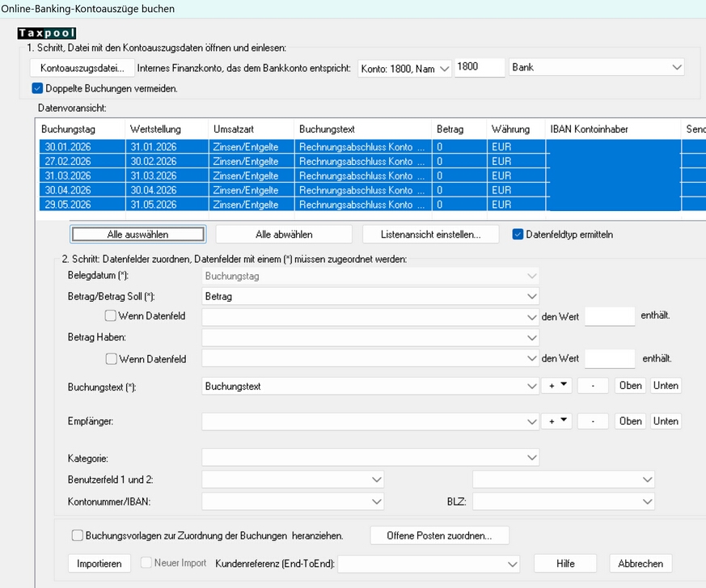Click Unten button in Buchungstext row
Image resolution: width=706 pixels, height=588 pixels.
coord(666,386)
